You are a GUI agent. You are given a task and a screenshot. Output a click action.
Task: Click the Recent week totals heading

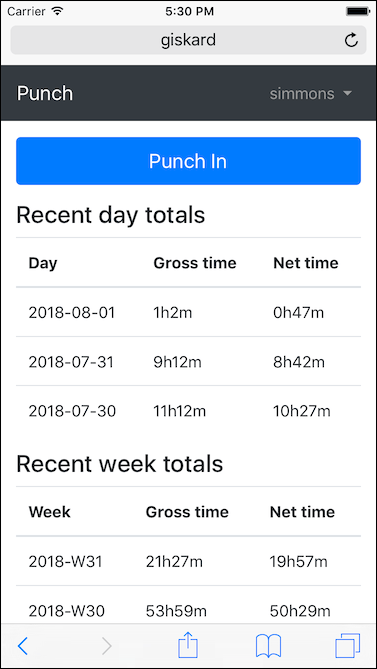[119, 463]
